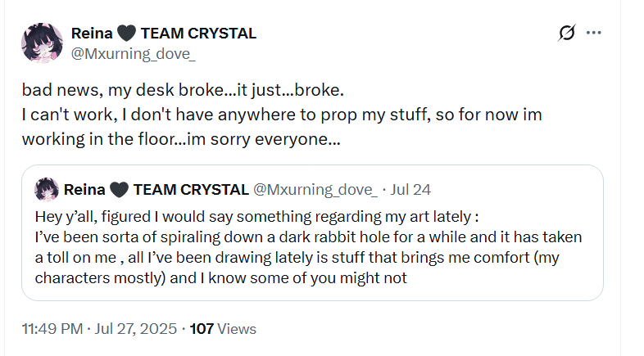Click 'working in the floor' tweet line

coord(180,139)
